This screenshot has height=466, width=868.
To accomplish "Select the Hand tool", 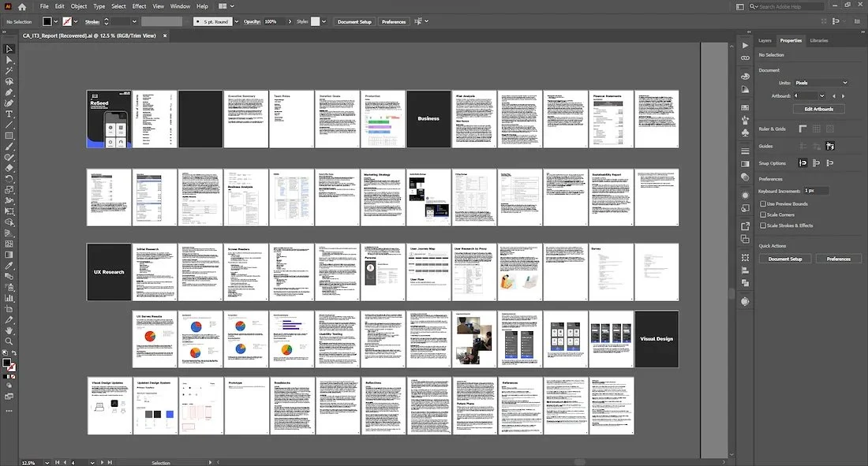I will (9, 330).
